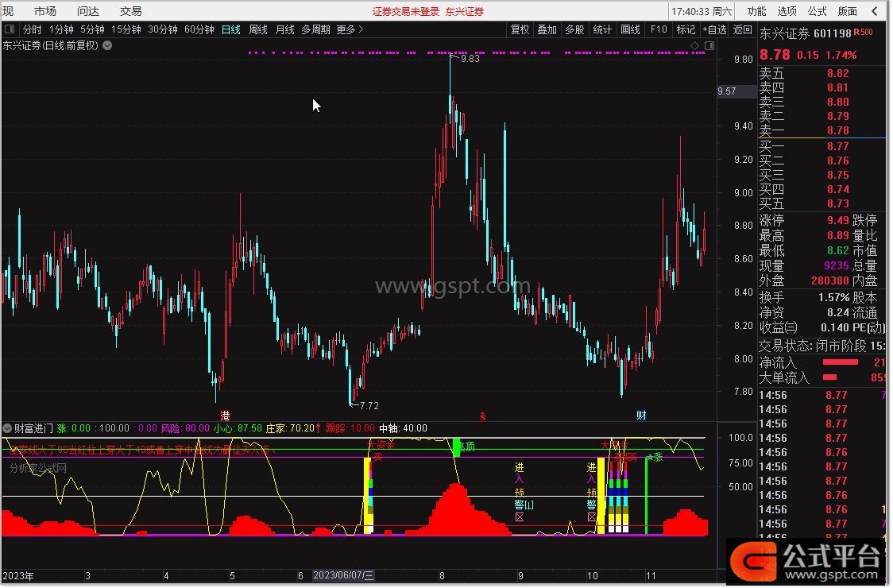Click the 9.83 high price label
893x588 pixels.
click(x=470, y=58)
